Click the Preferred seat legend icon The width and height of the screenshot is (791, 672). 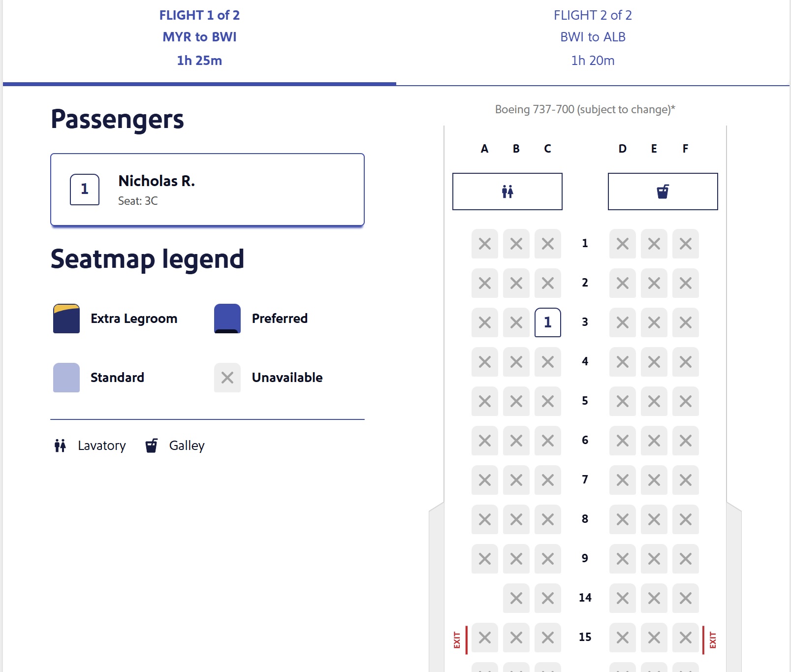[227, 319]
